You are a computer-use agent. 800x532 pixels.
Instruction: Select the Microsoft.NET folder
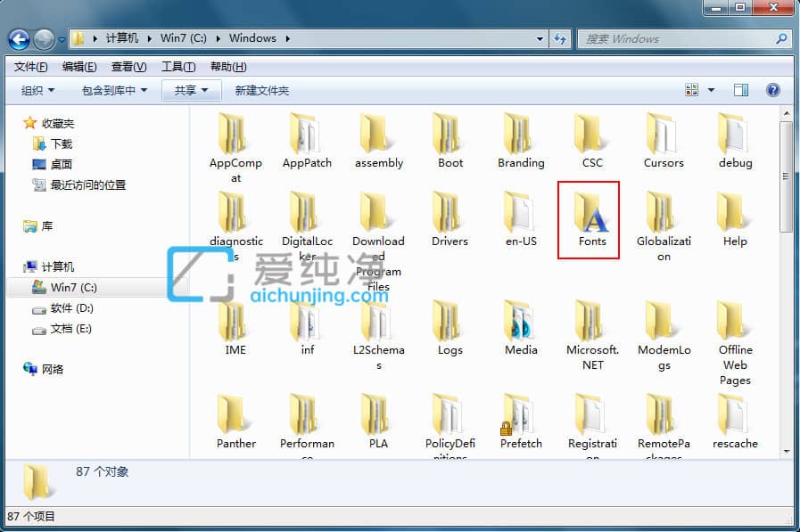592,335
